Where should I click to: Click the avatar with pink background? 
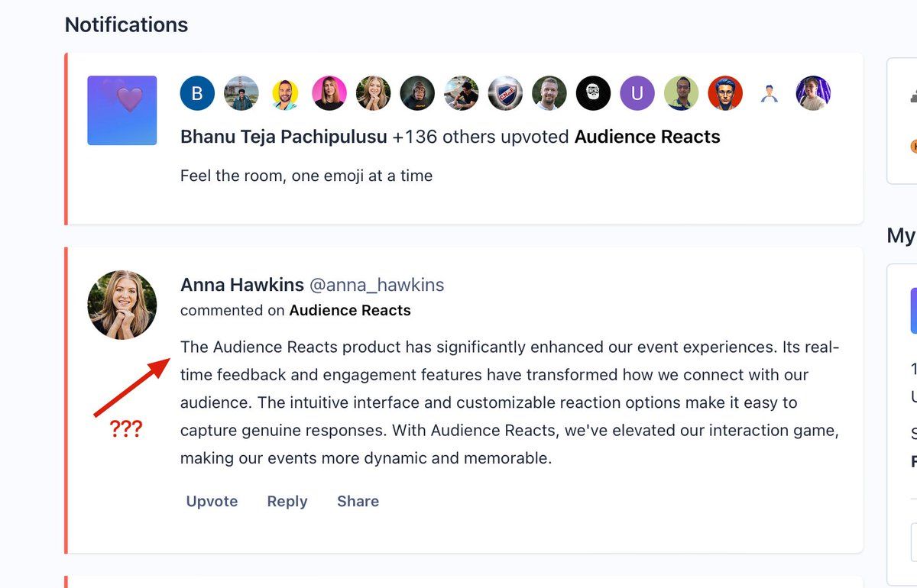[x=329, y=93]
